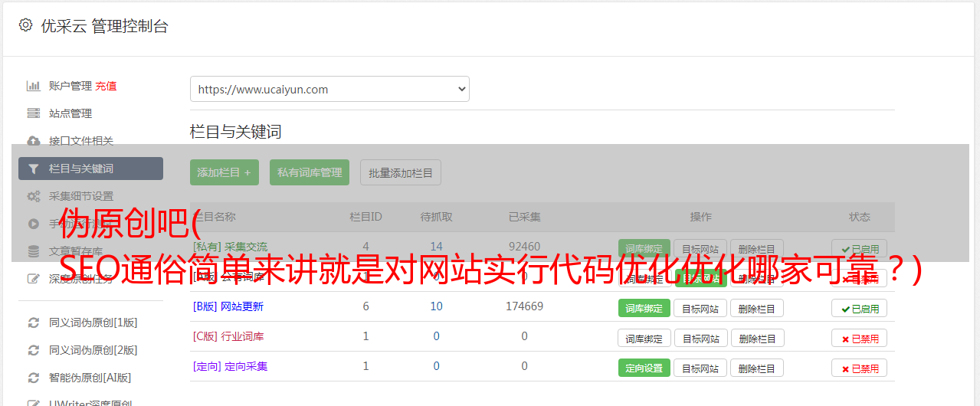Click the red 充值 link
Image resolution: width=980 pixels, height=406 pixels.
pos(107,86)
